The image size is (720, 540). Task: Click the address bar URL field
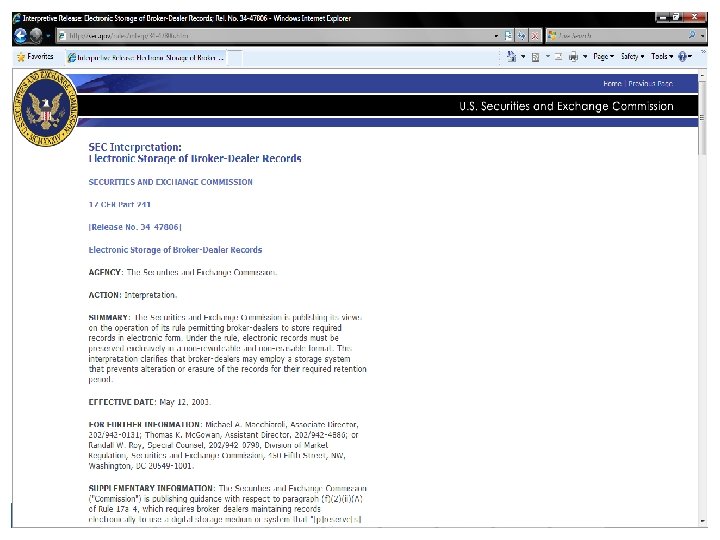coord(276,35)
